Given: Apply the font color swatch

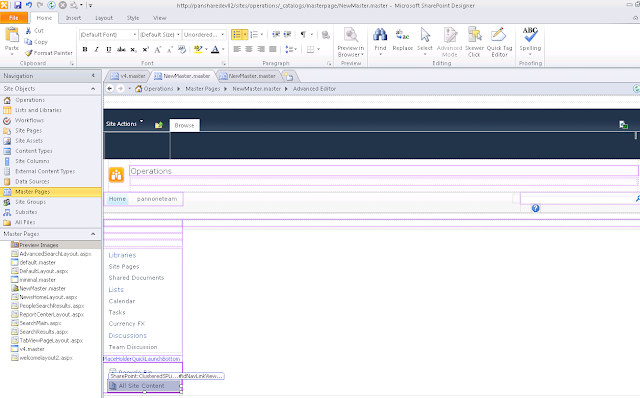Looking at the screenshot, I should pos(215,49).
